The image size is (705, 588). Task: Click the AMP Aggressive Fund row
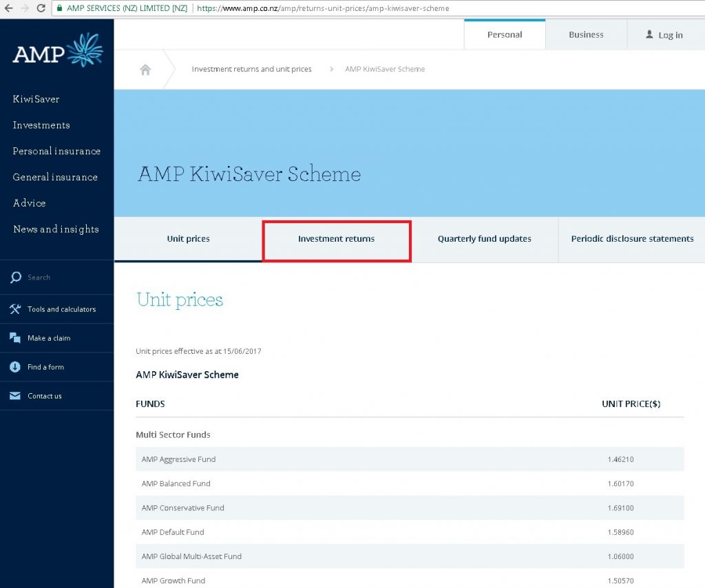[410, 459]
